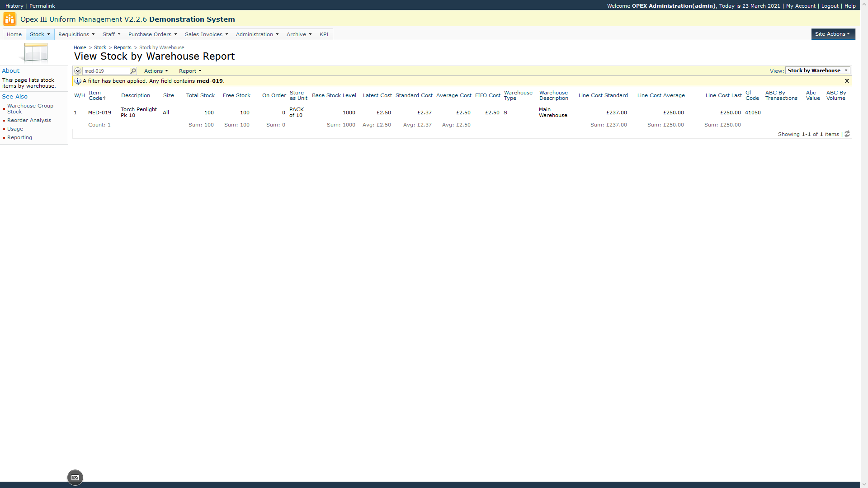The image size is (868, 488).
Task: Open the Requisitions menu
Action: (76, 34)
